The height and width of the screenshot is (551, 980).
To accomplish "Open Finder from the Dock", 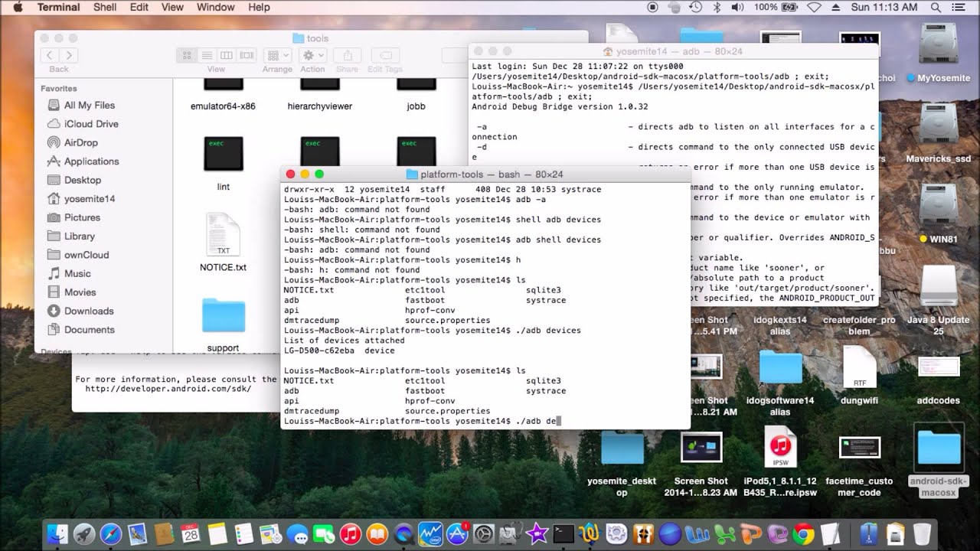I will click(57, 533).
